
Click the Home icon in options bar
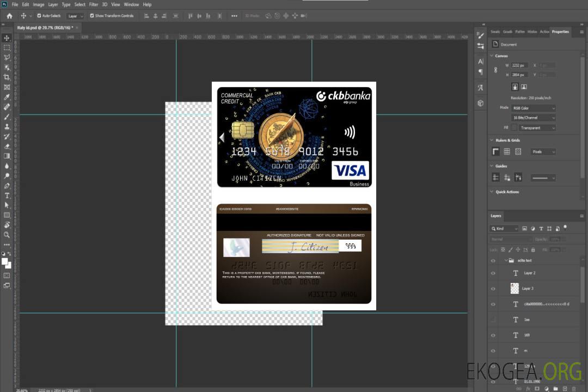coord(9,16)
